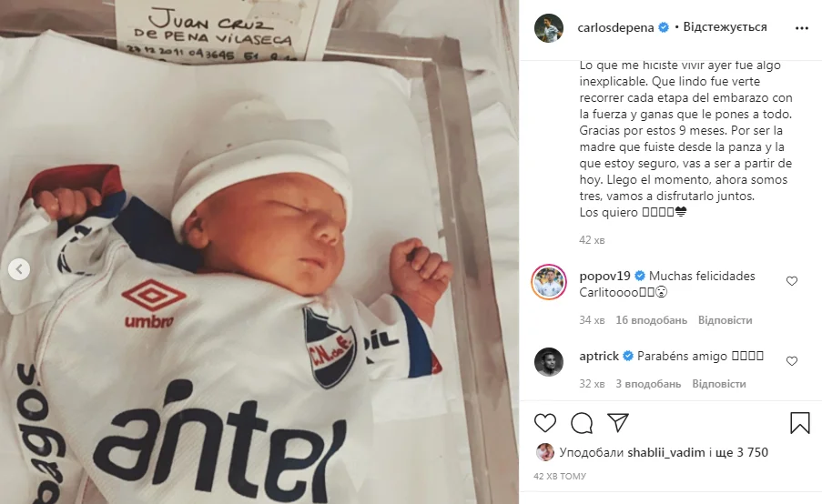Open aptrick profile picture

[x=549, y=361]
